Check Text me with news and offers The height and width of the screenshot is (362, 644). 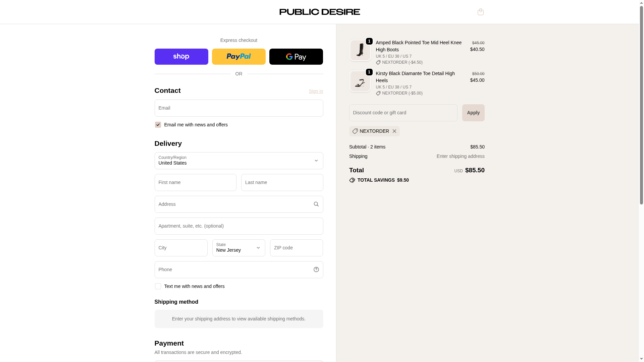(x=158, y=286)
